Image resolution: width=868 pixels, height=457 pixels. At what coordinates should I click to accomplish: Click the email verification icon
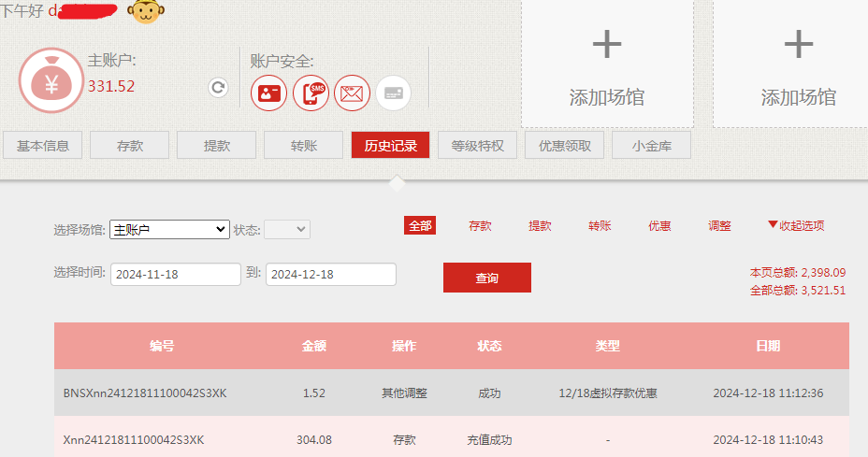click(352, 93)
